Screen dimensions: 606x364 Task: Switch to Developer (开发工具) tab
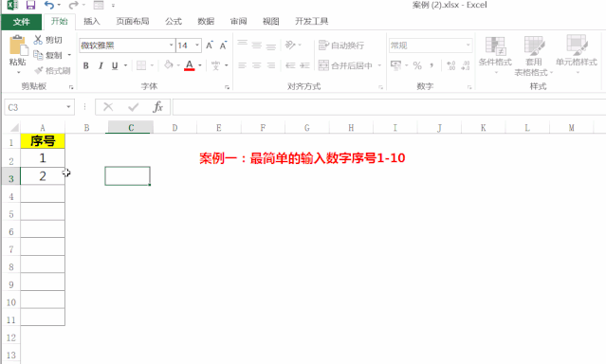pos(311,21)
